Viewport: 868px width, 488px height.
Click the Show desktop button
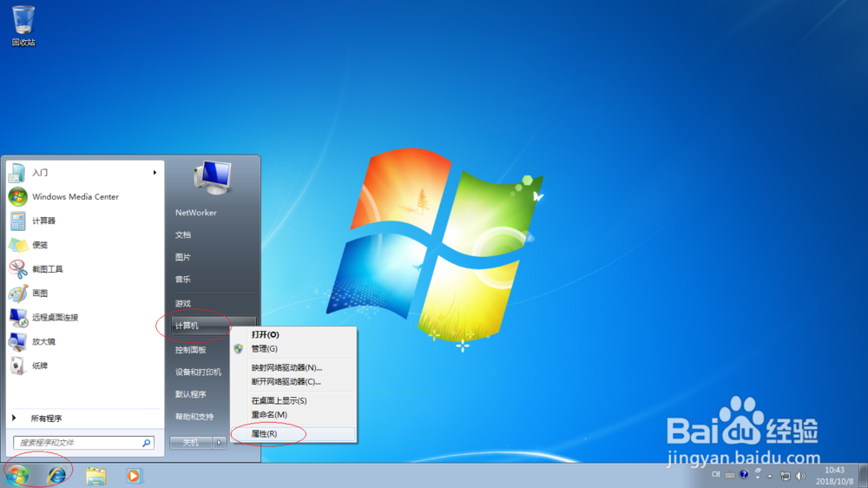pos(864,476)
